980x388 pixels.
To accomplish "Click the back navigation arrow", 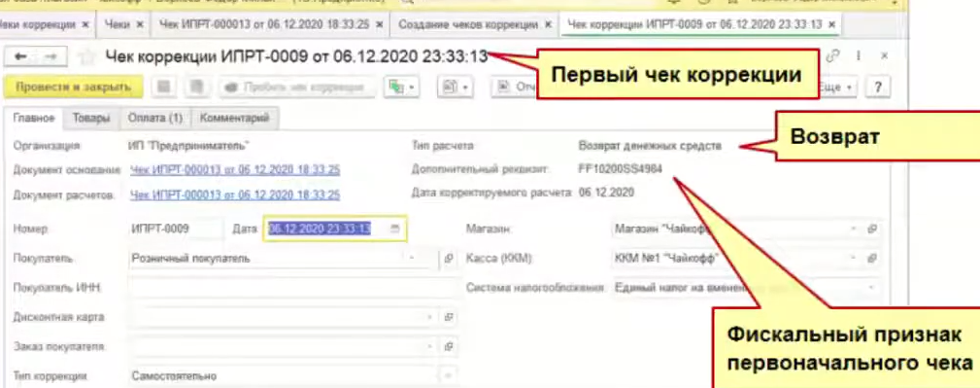I will point(20,56).
